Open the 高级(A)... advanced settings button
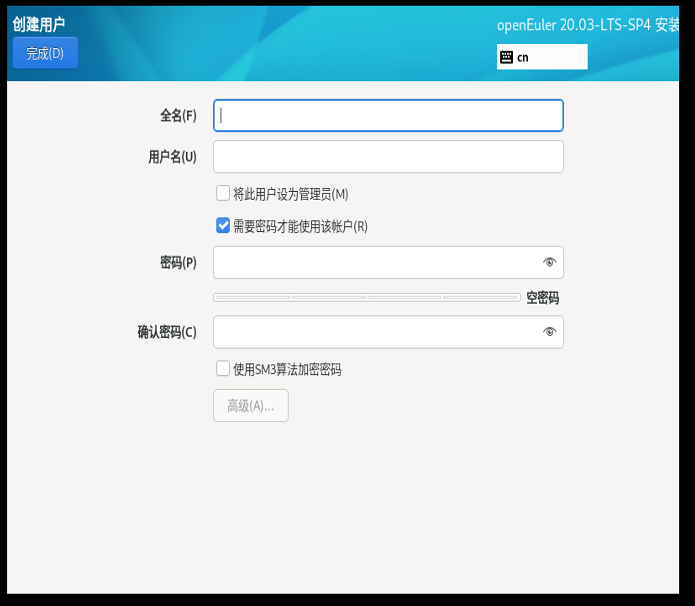This screenshot has width=695, height=606. (251, 405)
